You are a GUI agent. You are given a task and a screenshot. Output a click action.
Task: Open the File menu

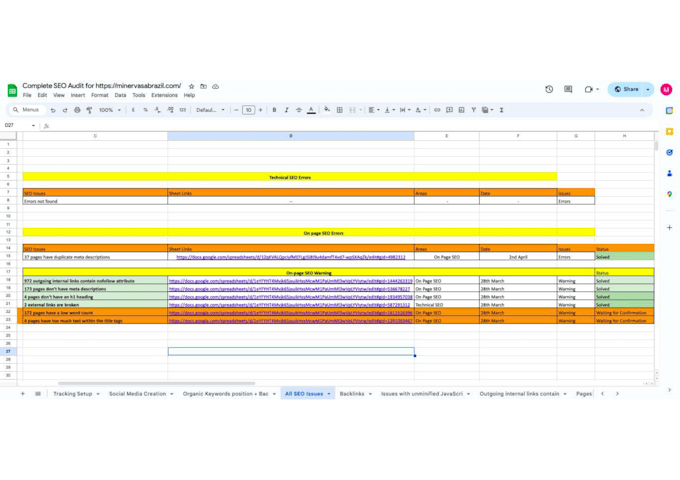pos(27,95)
